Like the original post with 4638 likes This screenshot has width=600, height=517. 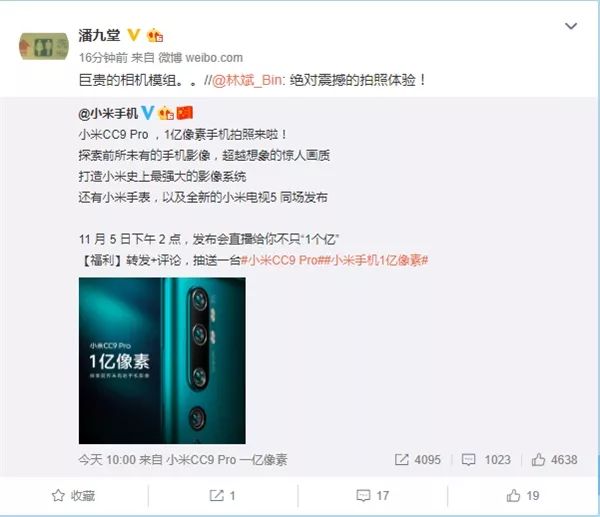[554, 460]
